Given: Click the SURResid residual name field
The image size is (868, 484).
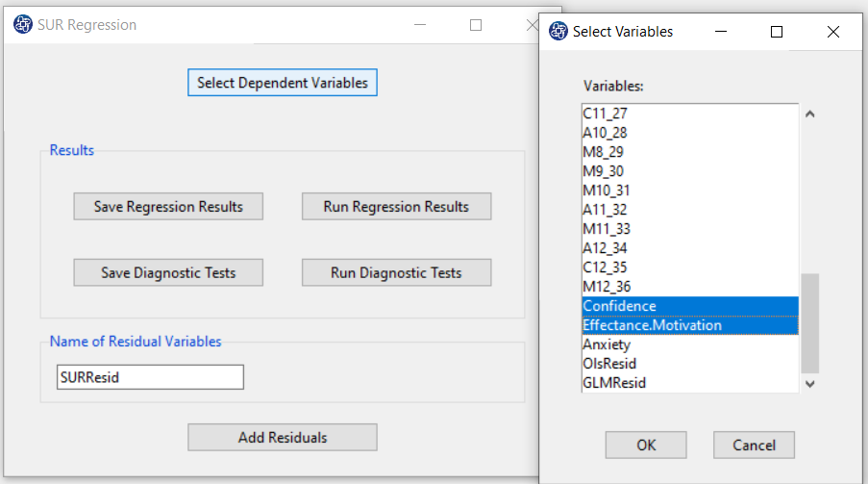Looking at the screenshot, I should point(150,377).
